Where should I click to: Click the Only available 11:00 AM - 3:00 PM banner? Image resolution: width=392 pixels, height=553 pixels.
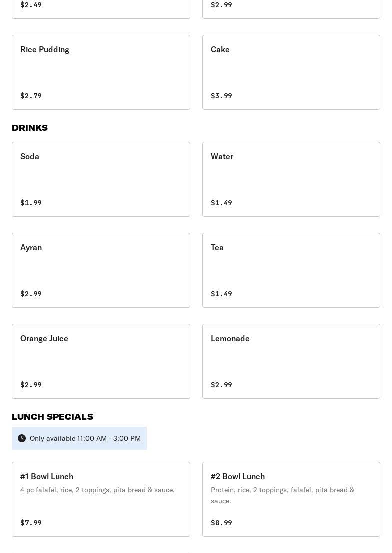(x=85, y=438)
